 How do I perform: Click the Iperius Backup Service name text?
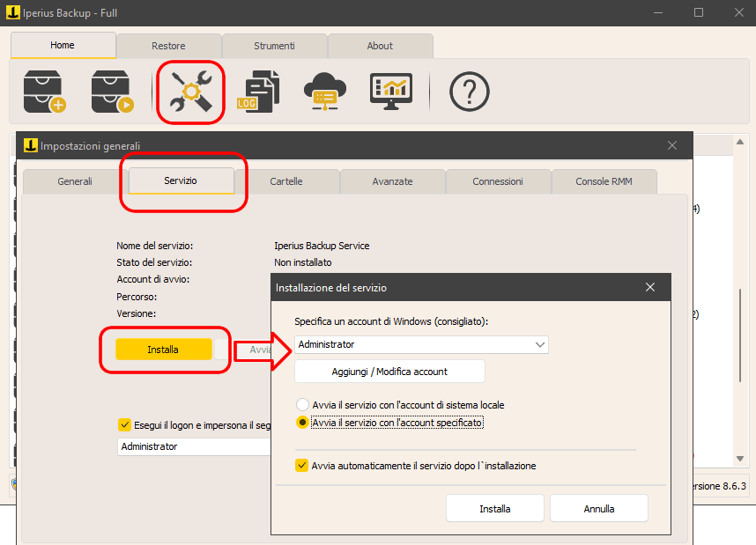[x=322, y=246]
